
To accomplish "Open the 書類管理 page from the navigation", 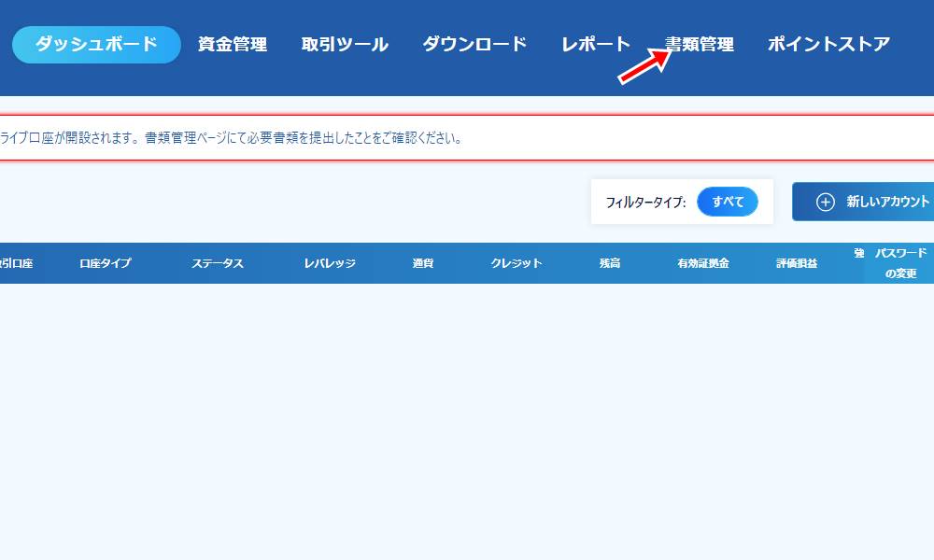I will point(698,43).
